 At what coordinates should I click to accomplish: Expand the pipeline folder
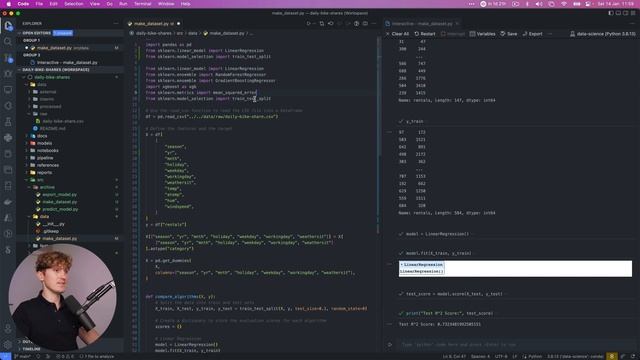[x=45, y=158]
